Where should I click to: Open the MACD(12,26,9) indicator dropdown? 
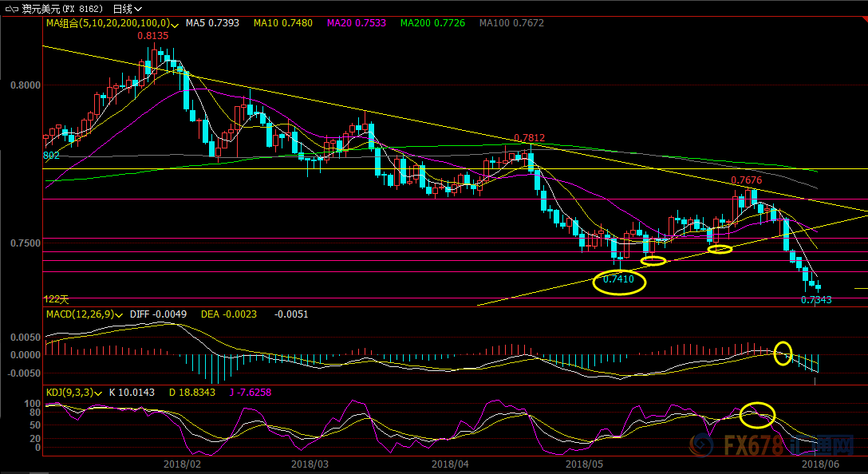(x=84, y=314)
